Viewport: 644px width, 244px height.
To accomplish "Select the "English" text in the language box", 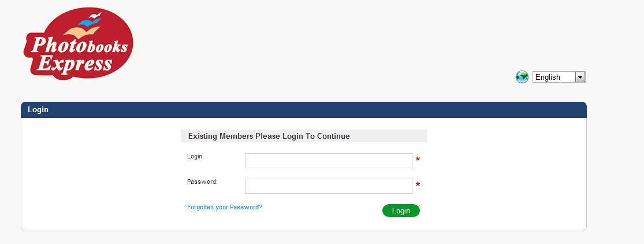I will click(548, 77).
